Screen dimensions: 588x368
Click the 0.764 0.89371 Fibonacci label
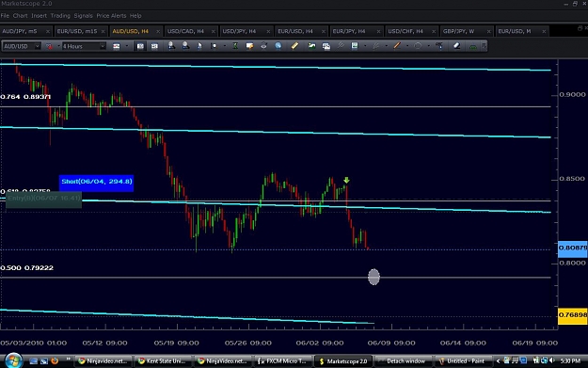(25, 97)
